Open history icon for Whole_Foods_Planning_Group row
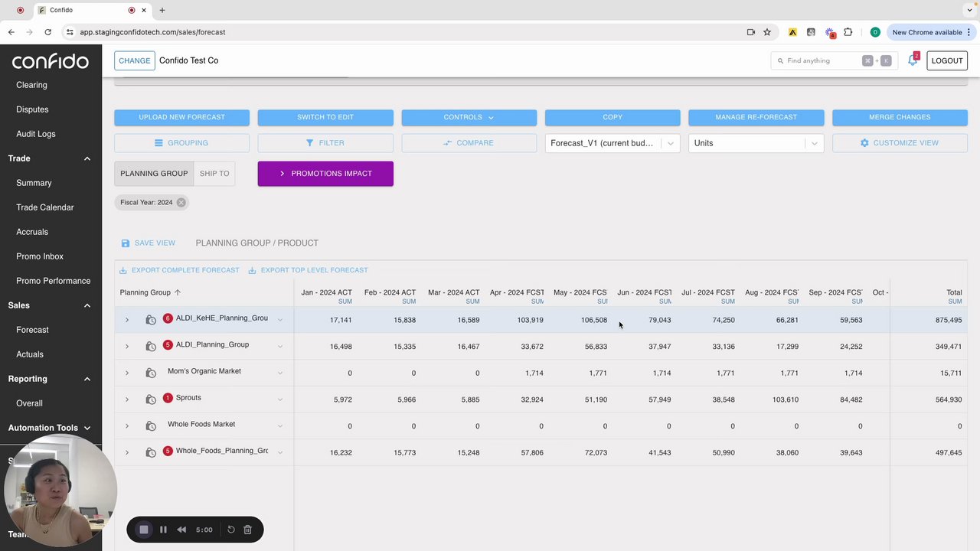Screen dimensions: 980x551 pyautogui.click(x=151, y=453)
